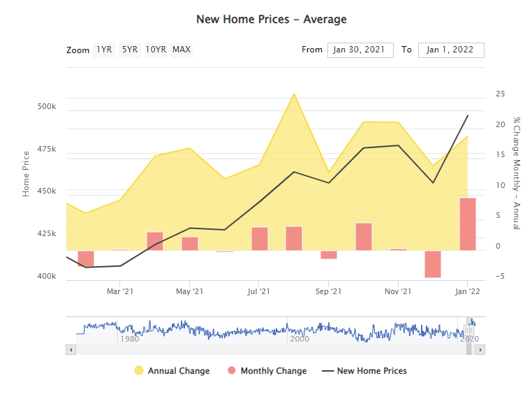Click the Mar '21 axis label
532x394 pixels.
[120, 291]
